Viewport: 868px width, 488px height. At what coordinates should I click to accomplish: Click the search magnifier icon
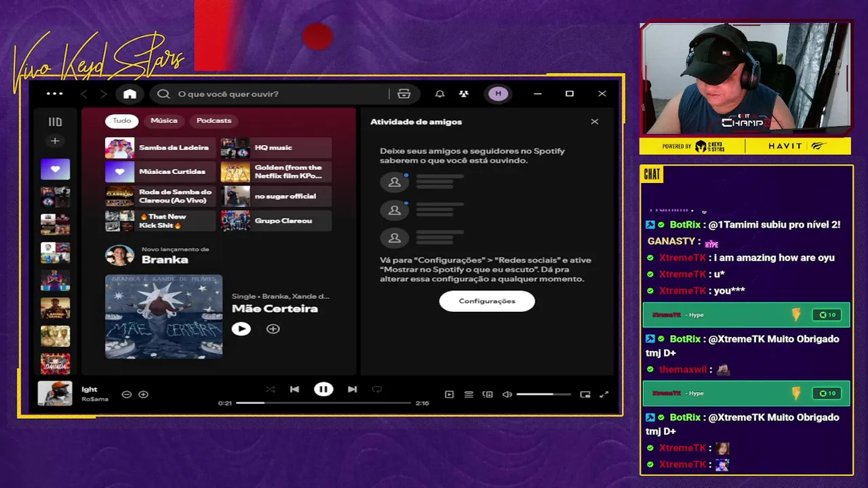tap(163, 94)
